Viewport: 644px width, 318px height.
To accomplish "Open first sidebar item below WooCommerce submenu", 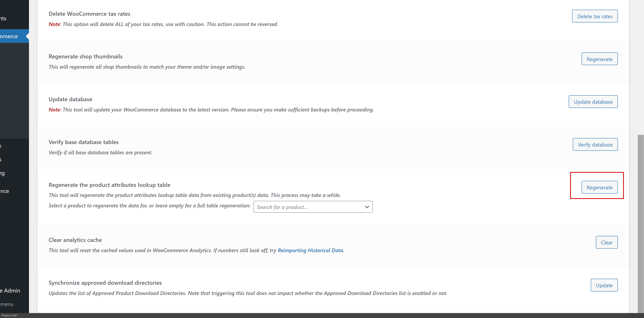I will (1, 146).
